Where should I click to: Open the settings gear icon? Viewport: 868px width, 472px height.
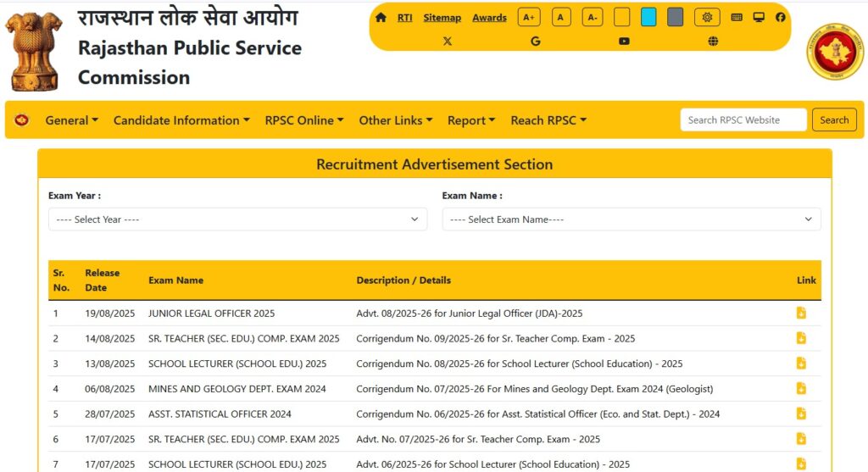(x=707, y=17)
